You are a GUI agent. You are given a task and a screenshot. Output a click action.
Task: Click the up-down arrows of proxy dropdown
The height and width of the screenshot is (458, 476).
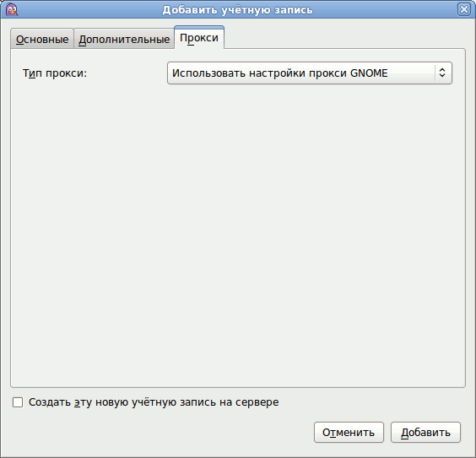pyautogui.click(x=442, y=73)
